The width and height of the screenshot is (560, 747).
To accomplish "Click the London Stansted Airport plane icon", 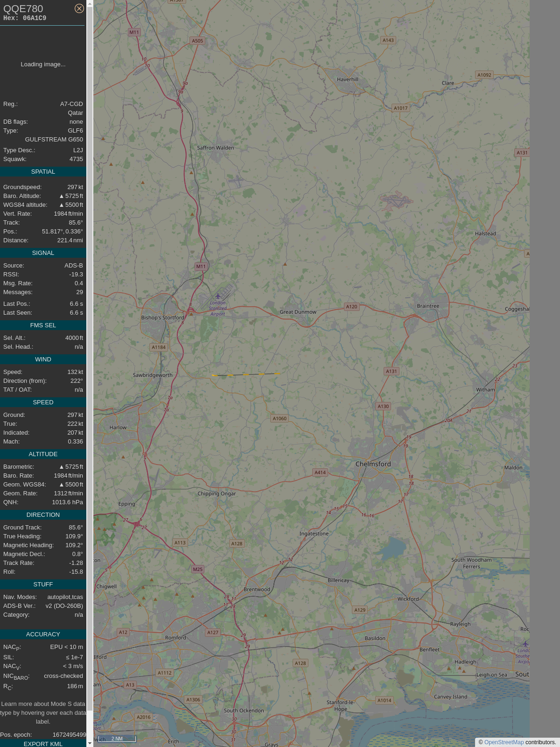I will [217, 296].
